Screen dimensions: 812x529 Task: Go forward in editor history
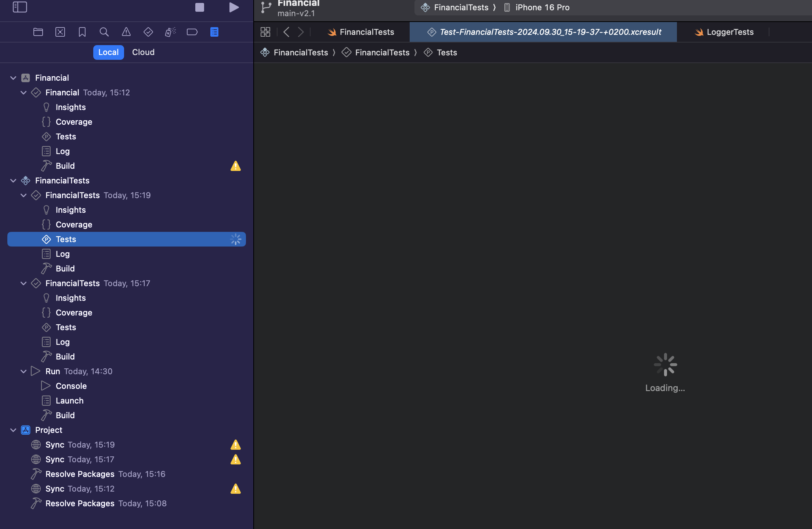tap(301, 32)
